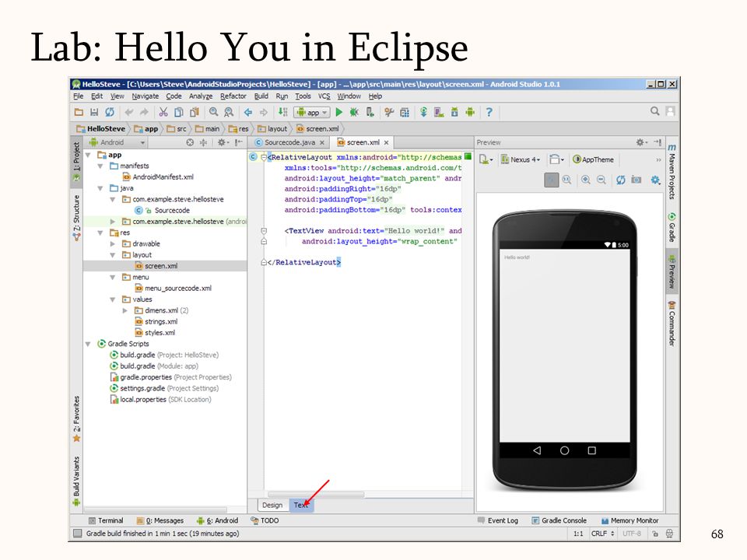Open the Terminal tool window
The height and width of the screenshot is (560, 747).
pos(107,521)
